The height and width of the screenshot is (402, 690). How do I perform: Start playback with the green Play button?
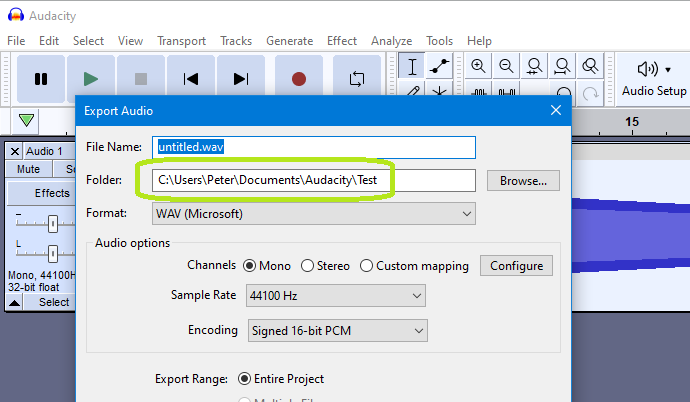[x=91, y=78]
